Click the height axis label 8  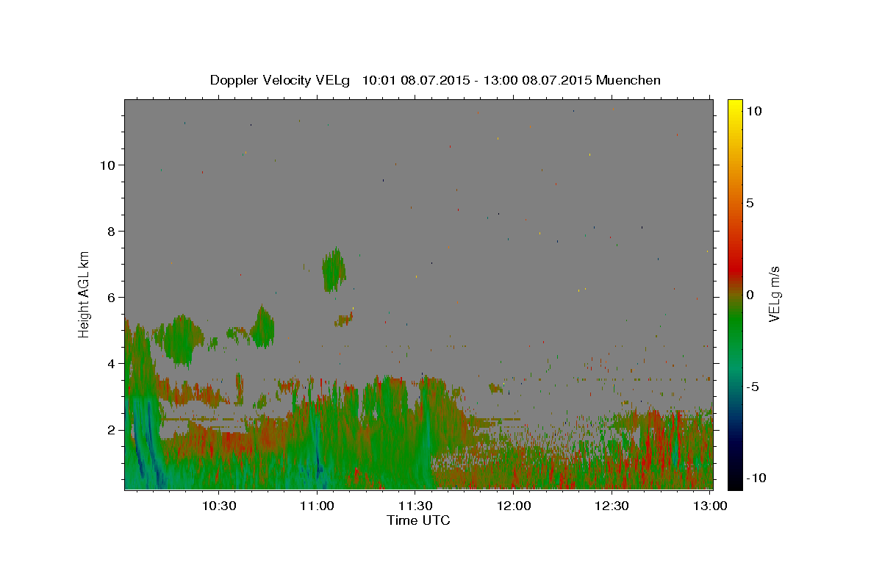click(111, 231)
